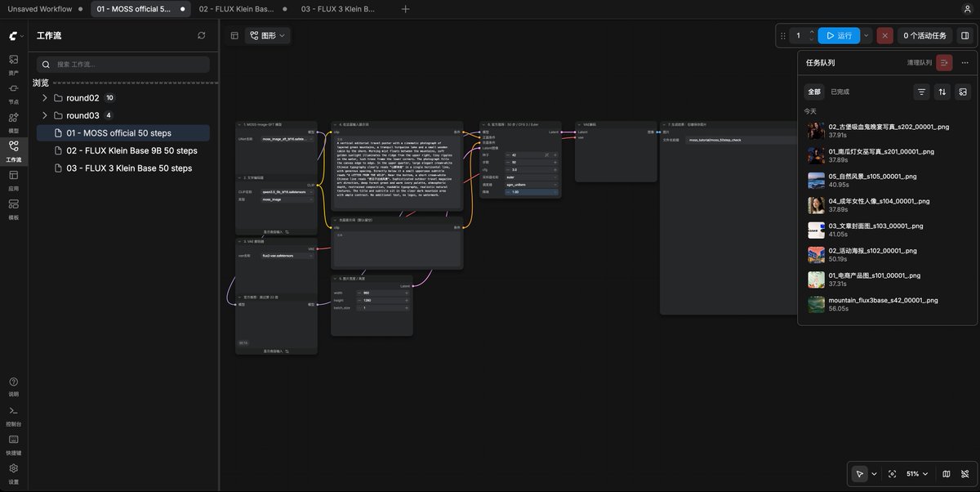The width and height of the screenshot is (980, 492).
Task: Toggle link visibility icon at bottom right
Action: pos(964,474)
